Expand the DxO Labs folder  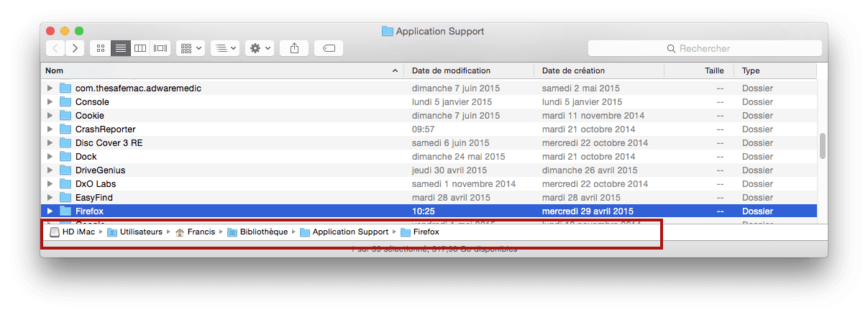coord(50,184)
